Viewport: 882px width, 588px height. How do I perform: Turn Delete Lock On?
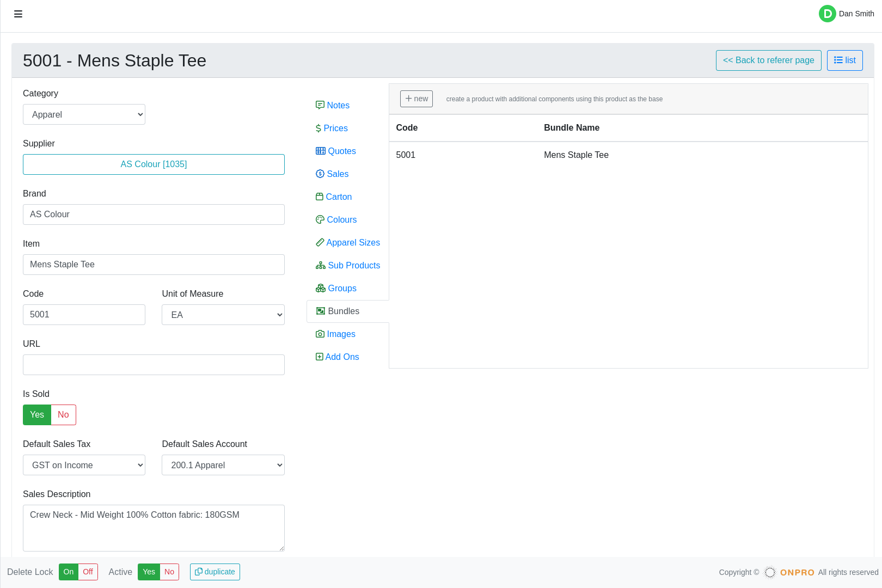click(x=69, y=572)
